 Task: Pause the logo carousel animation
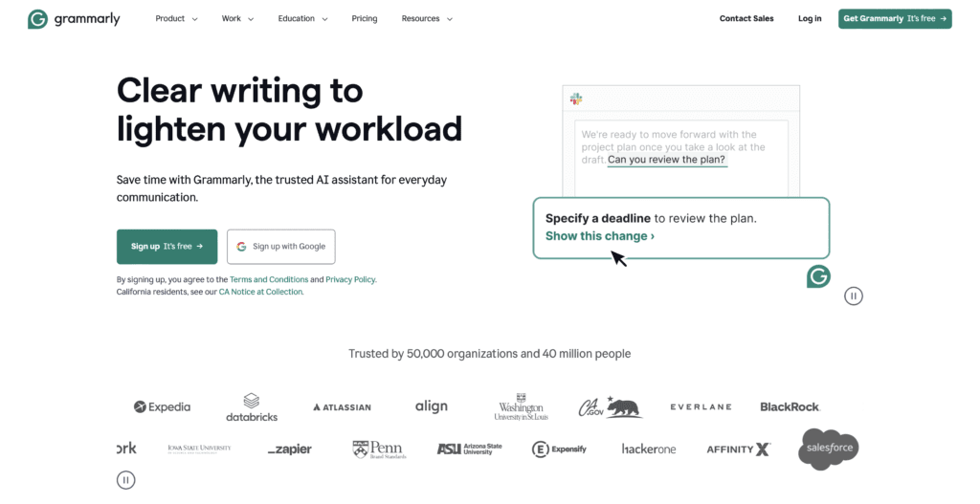pyautogui.click(x=126, y=480)
